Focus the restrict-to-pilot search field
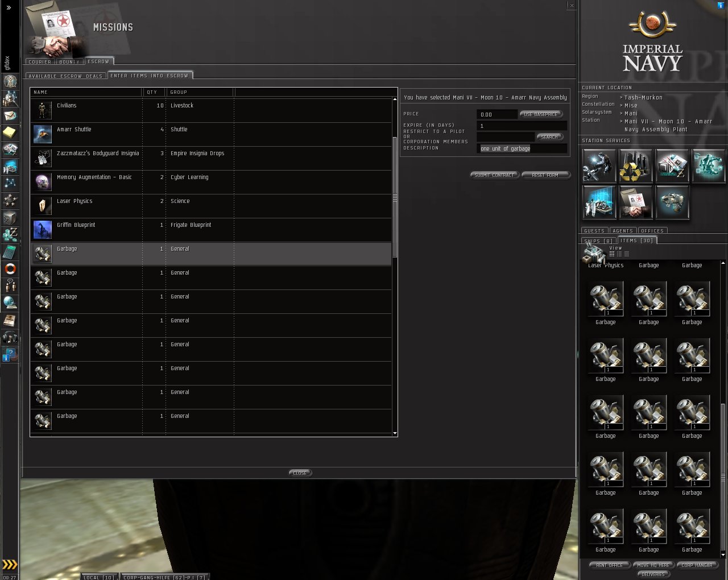The width and height of the screenshot is (728, 580). click(x=506, y=137)
